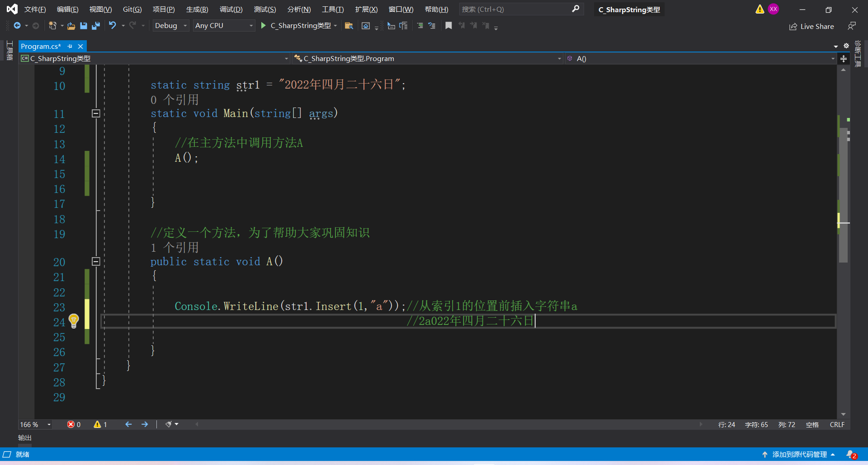Click the screenshot-style window icon in toolbar

click(366, 26)
